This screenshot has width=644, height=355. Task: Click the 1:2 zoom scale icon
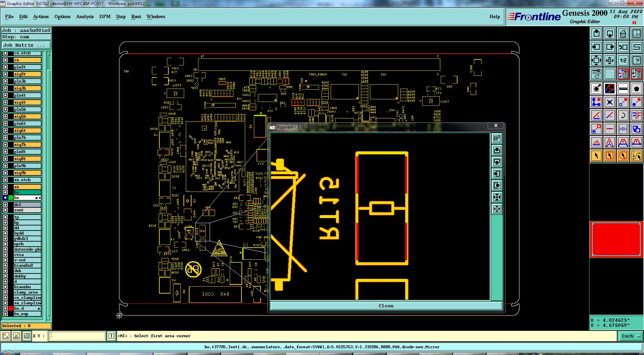(x=623, y=60)
